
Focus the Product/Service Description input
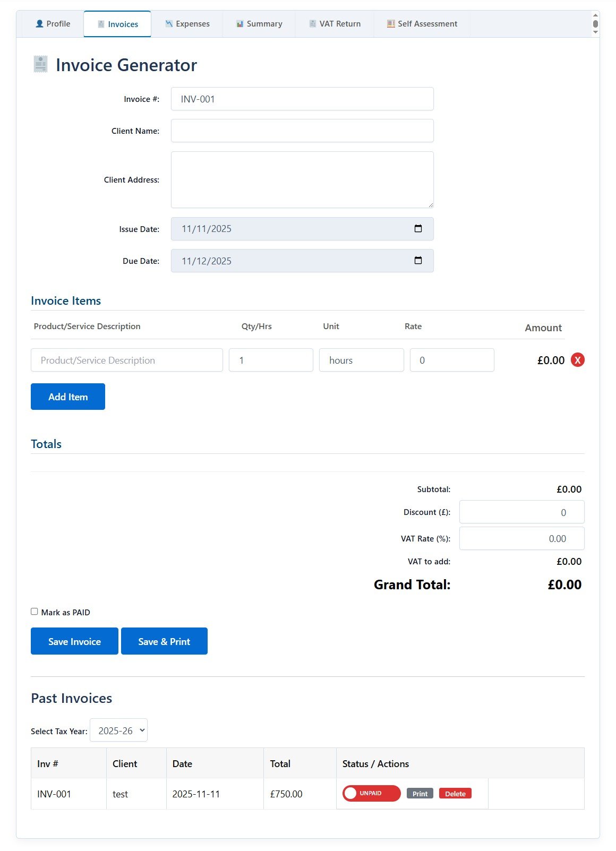pos(127,360)
